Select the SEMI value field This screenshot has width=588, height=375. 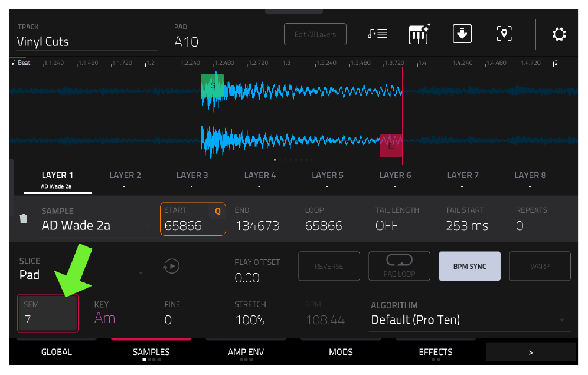coord(48,313)
